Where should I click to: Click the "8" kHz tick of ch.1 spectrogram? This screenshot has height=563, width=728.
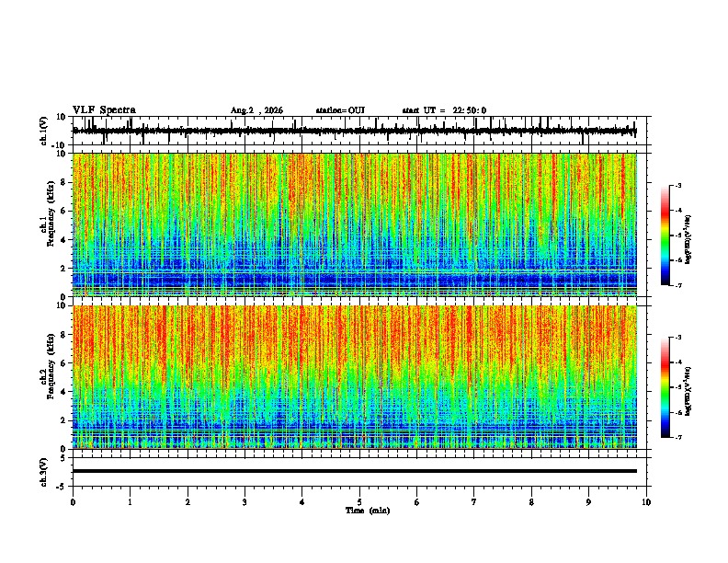[x=63, y=182]
